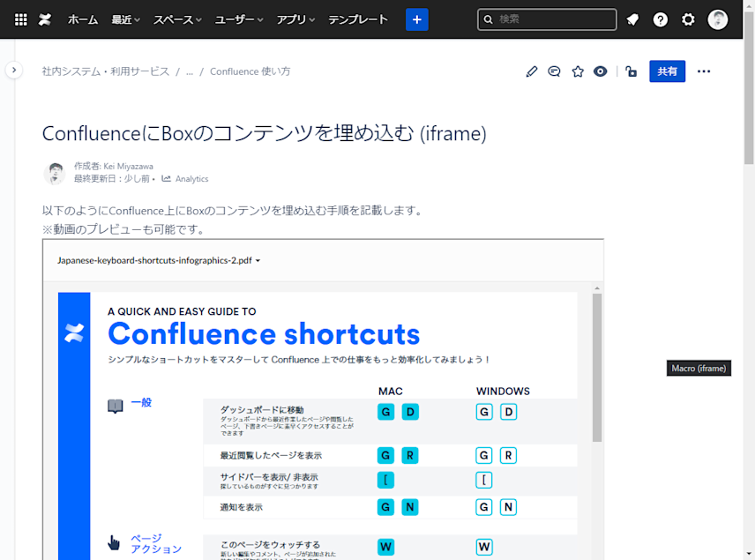Click author name Kei Miyazawa
The width and height of the screenshot is (755, 560).
[128, 166]
